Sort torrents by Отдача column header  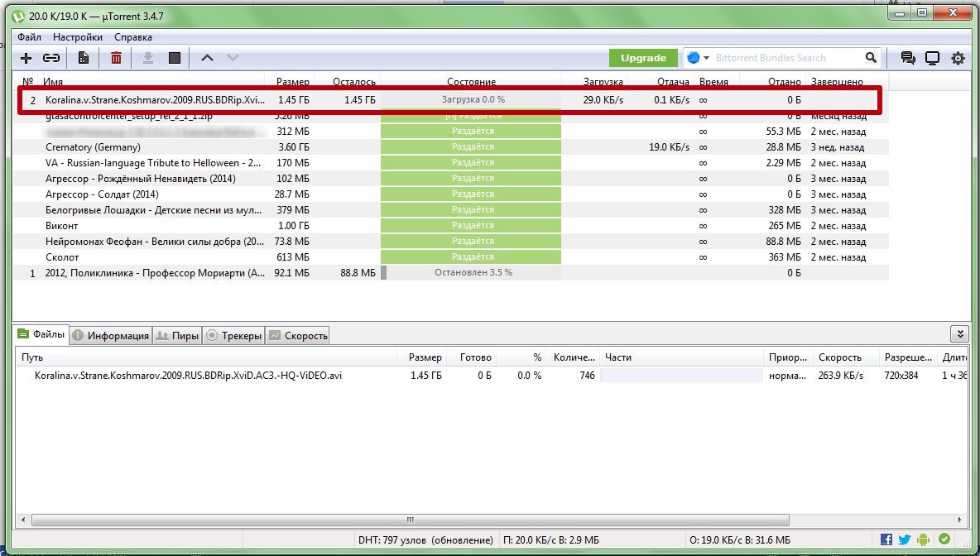click(673, 82)
